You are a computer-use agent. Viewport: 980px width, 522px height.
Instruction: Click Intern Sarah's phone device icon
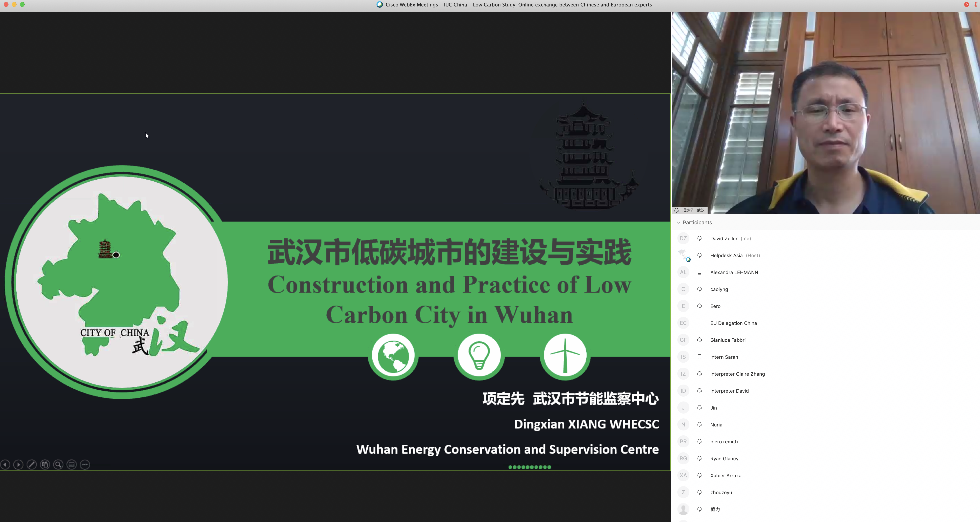click(x=699, y=357)
